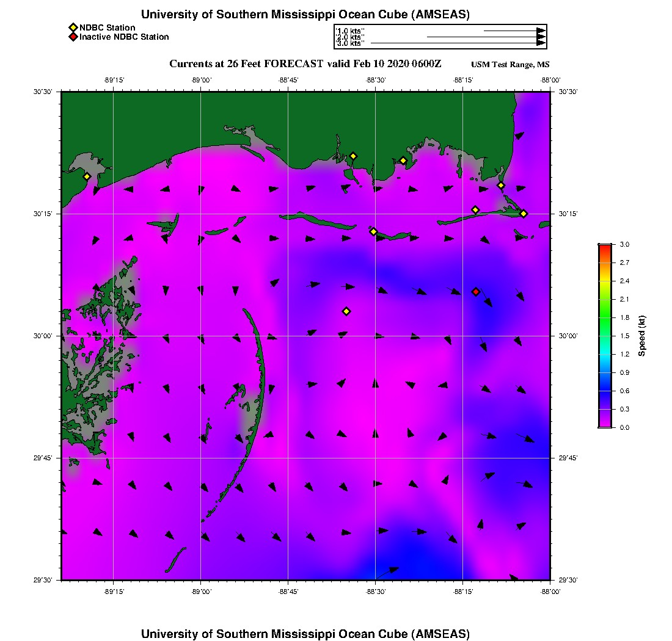Click the red top of the speed color bar
The height and width of the screenshot is (641, 672).
pos(605,246)
